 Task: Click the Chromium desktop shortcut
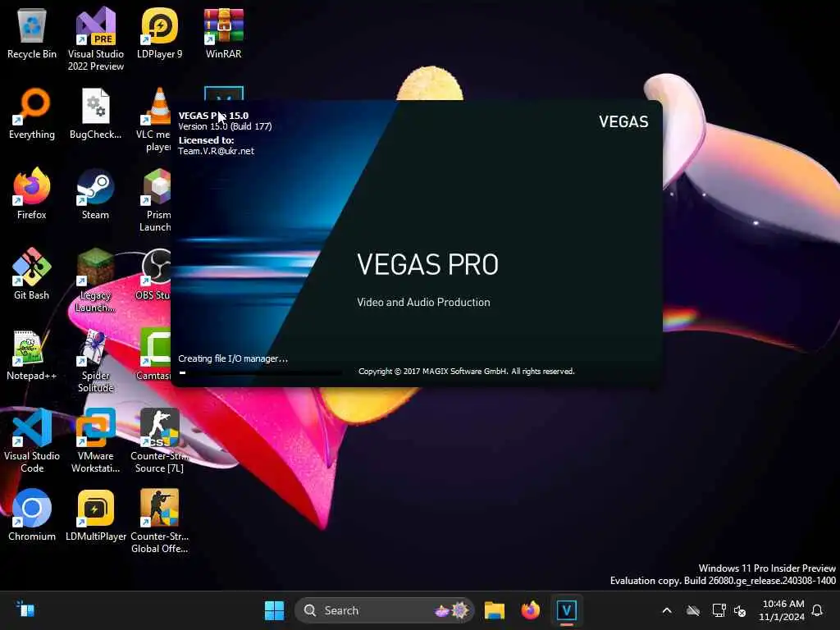[x=32, y=515]
